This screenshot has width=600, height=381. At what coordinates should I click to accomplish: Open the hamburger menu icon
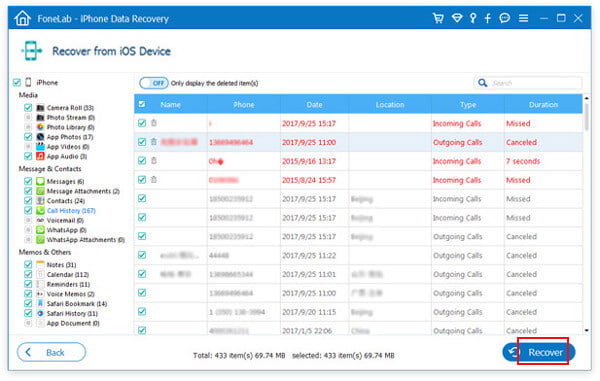click(523, 18)
